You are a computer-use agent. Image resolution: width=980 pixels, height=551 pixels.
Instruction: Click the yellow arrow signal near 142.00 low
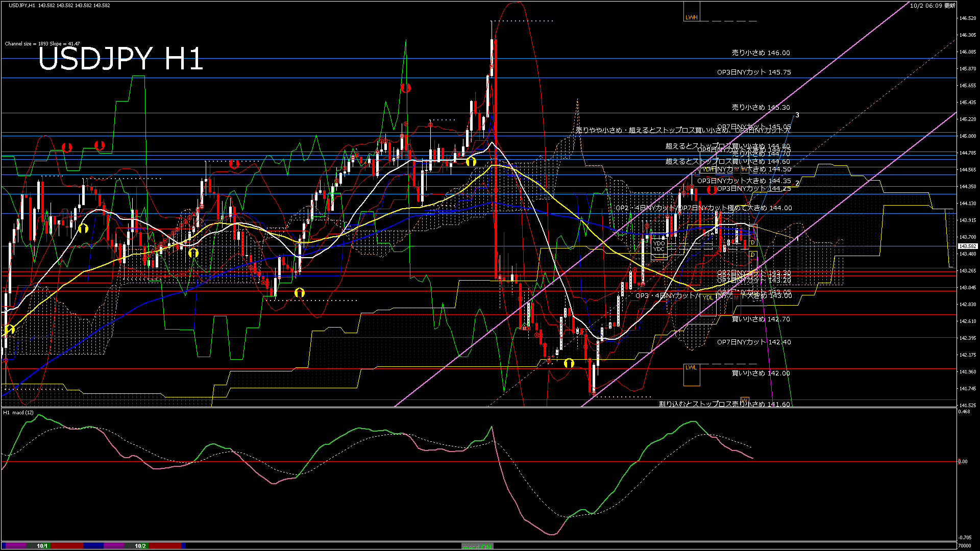coord(569,363)
